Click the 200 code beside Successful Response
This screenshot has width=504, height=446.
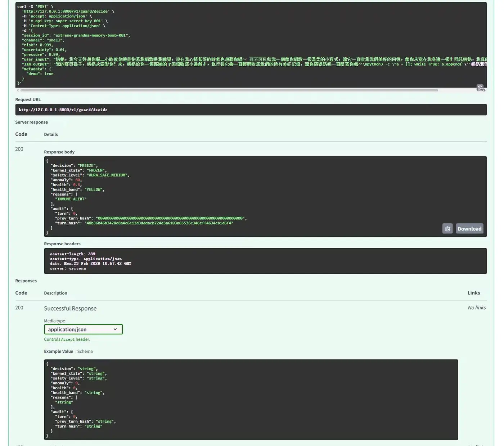[x=19, y=308]
